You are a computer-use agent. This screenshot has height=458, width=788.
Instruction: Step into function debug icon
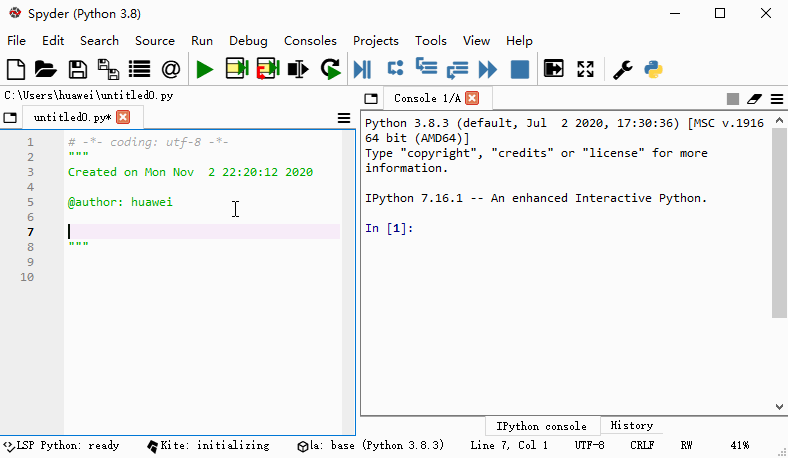pyautogui.click(x=426, y=67)
